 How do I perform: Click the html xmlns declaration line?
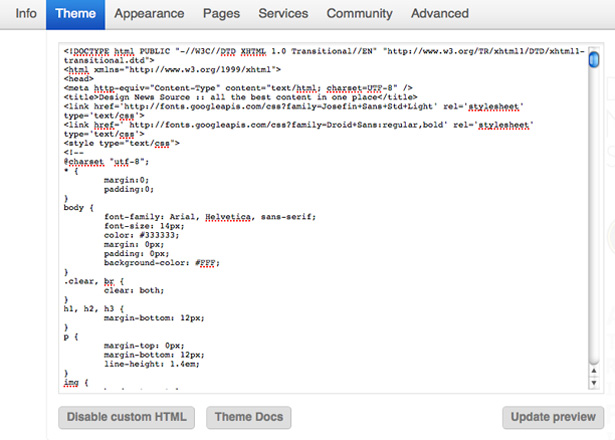(x=172, y=69)
